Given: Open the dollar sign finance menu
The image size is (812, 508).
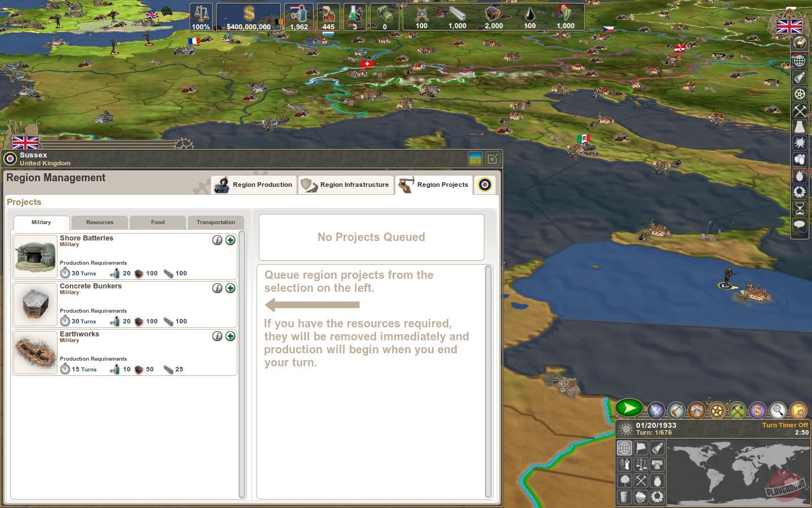Looking at the screenshot, I should [757, 410].
